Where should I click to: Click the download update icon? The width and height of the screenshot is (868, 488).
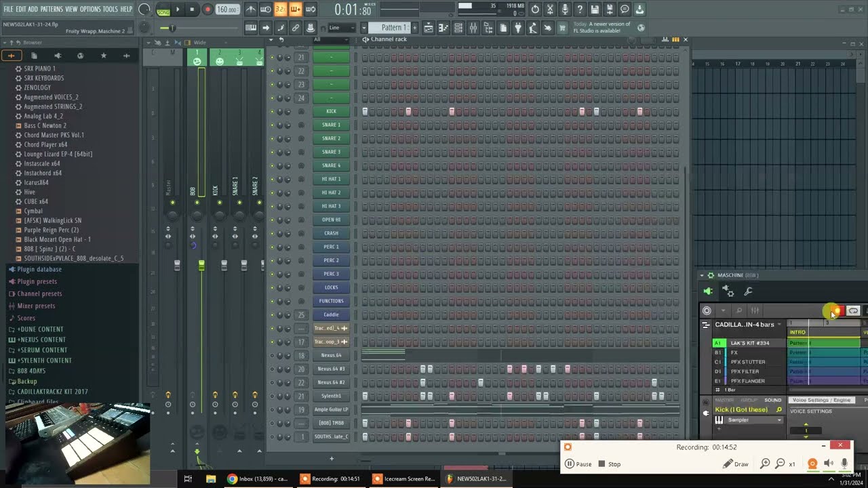point(639,9)
